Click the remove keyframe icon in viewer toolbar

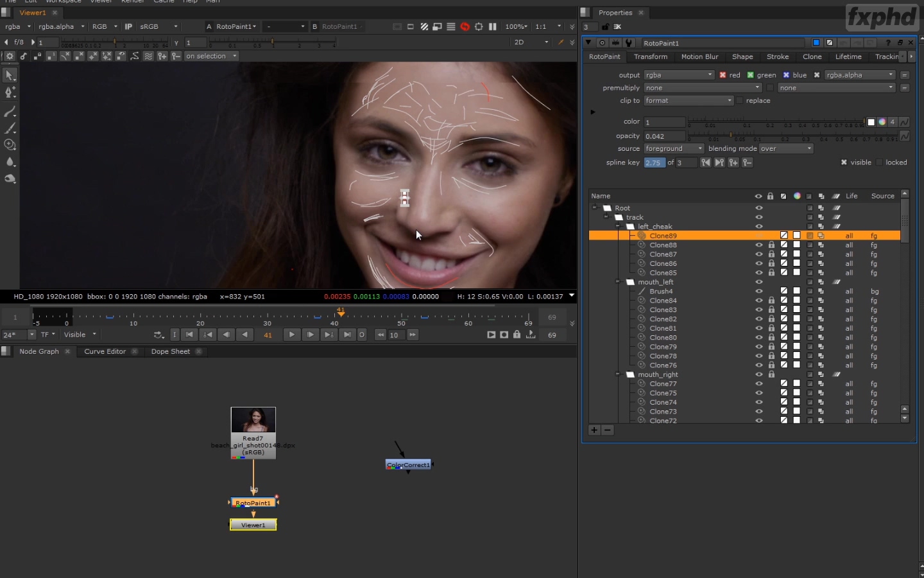click(176, 57)
